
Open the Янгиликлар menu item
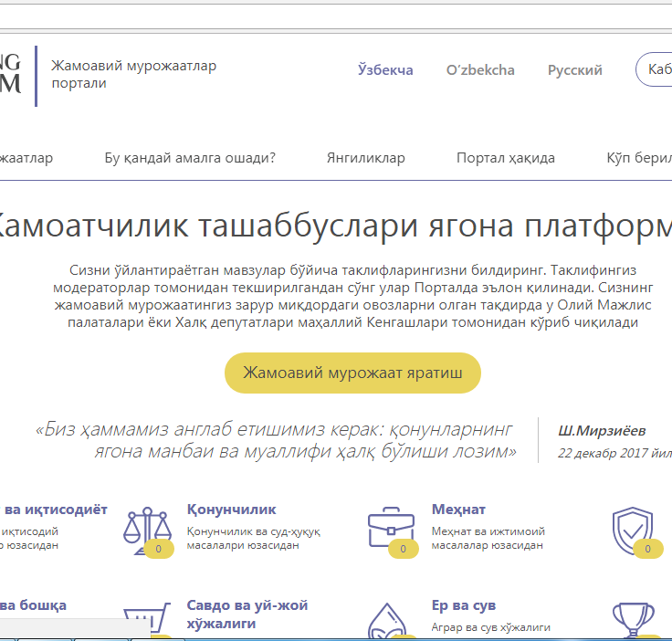tap(365, 158)
